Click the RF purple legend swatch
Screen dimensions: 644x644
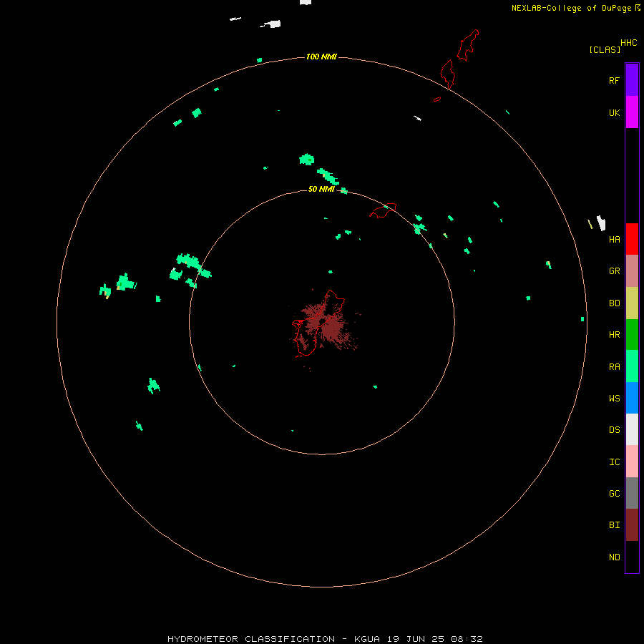pyautogui.click(x=632, y=79)
